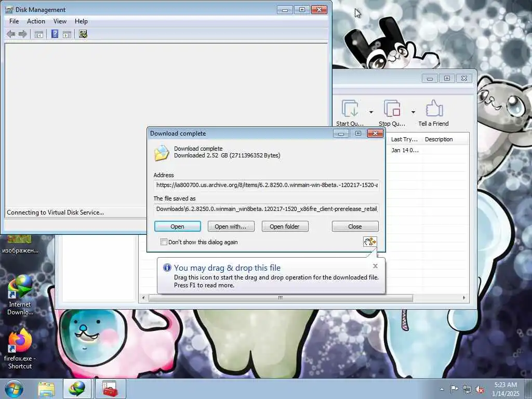Image resolution: width=532 pixels, height=399 pixels.
Task: Click the Back arrow in Disk Management toolbar
Action: 11,34
